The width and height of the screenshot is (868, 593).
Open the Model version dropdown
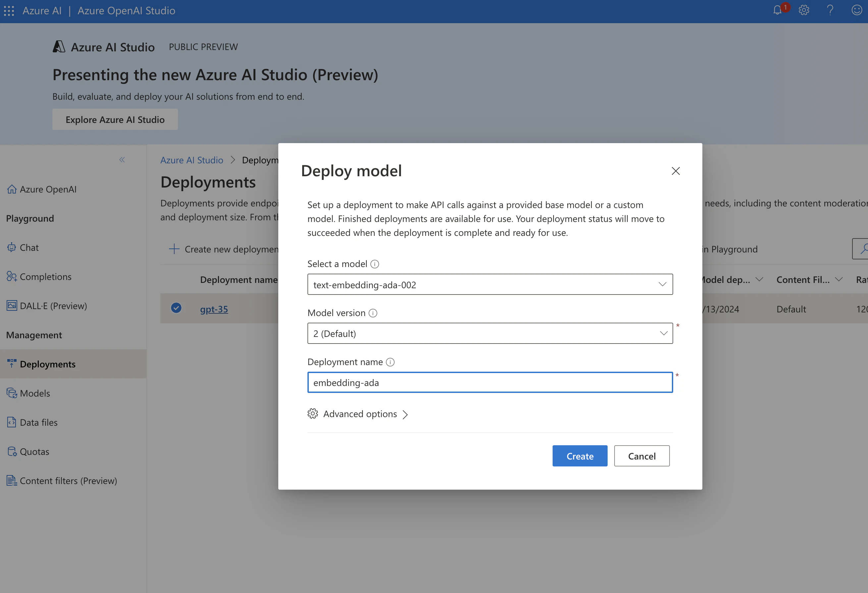(490, 334)
